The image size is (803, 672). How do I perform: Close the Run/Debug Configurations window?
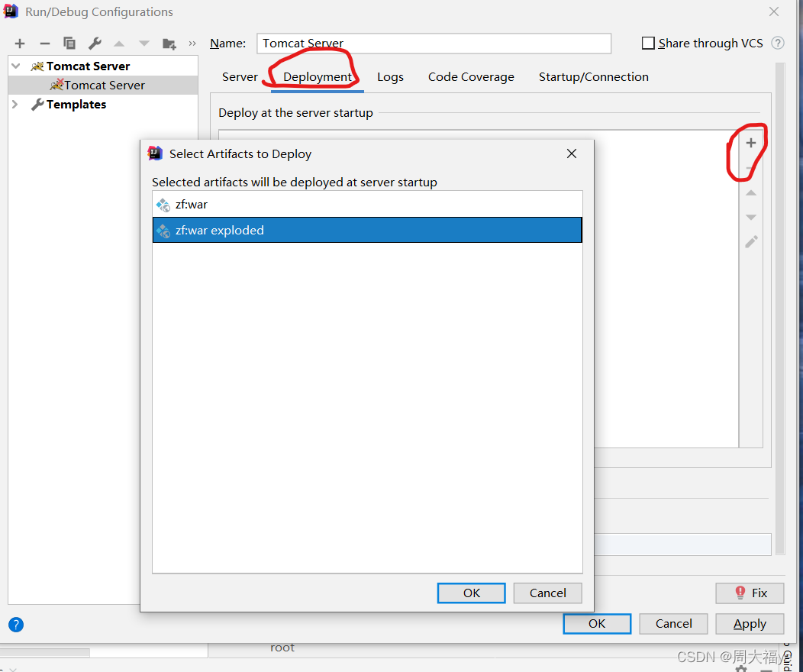click(774, 11)
